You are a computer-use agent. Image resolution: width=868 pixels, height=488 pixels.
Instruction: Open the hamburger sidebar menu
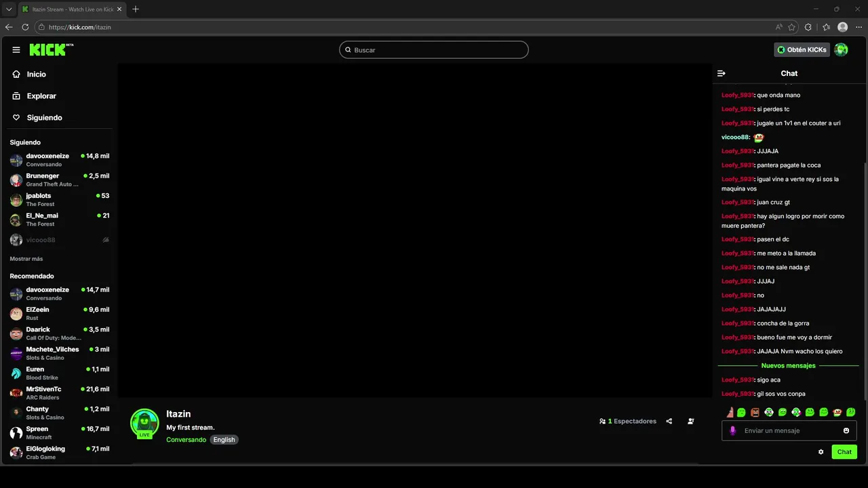click(x=16, y=49)
